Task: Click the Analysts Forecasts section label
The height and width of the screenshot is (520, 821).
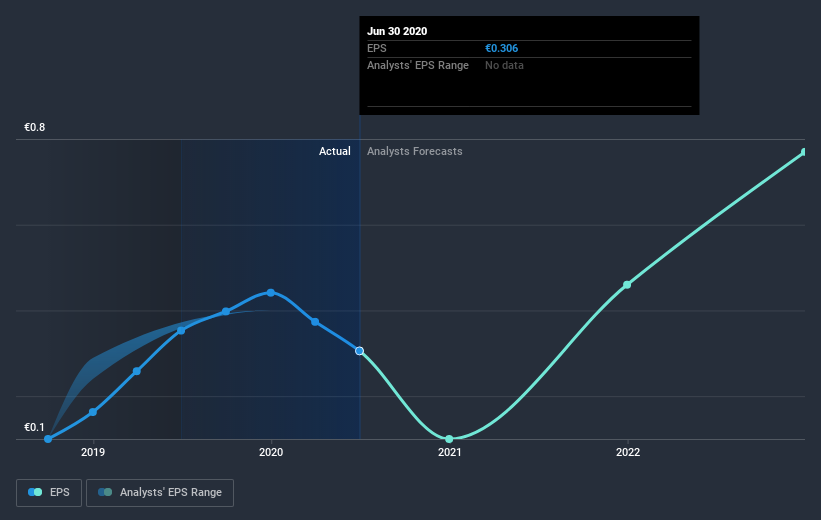Action: [x=415, y=151]
